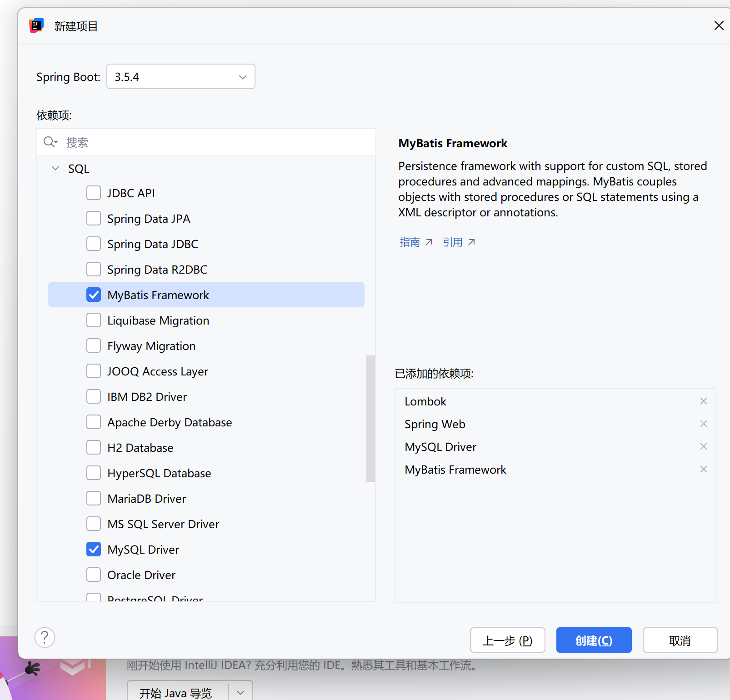The image size is (730, 700).
Task: Open the MyBatis guide link
Action: 415,242
